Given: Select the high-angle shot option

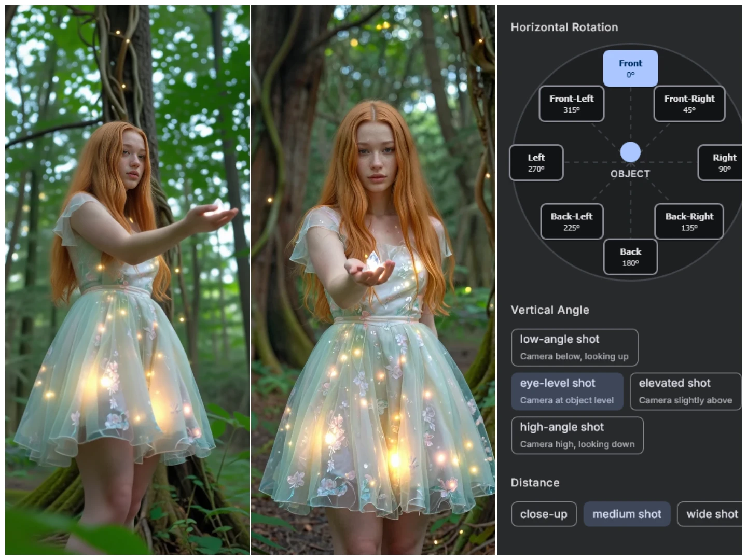Looking at the screenshot, I should click(x=577, y=436).
